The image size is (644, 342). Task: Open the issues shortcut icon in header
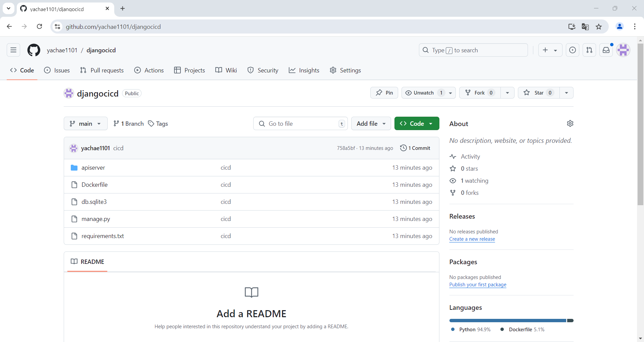tap(573, 50)
